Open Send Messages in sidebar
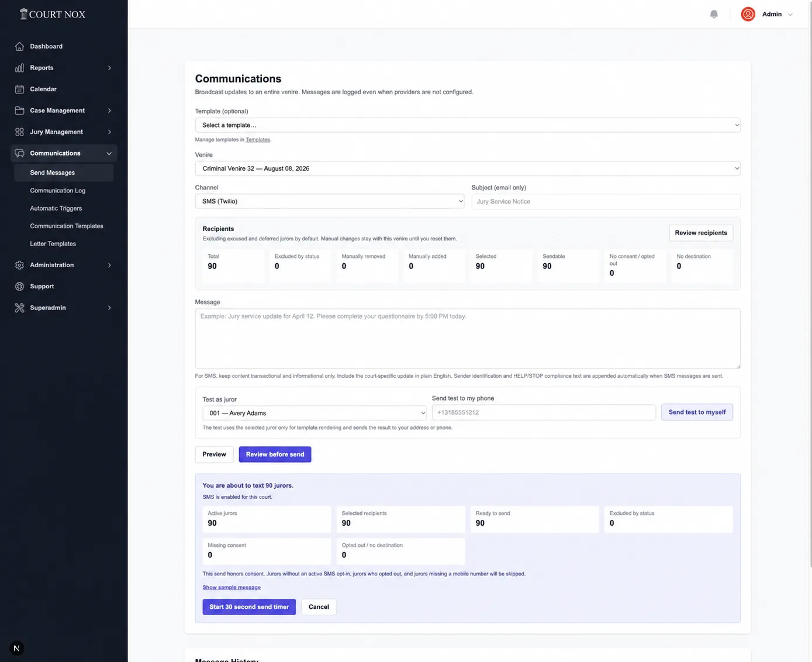This screenshot has height=662, width=812. pyautogui.click(x=64, y=173)
